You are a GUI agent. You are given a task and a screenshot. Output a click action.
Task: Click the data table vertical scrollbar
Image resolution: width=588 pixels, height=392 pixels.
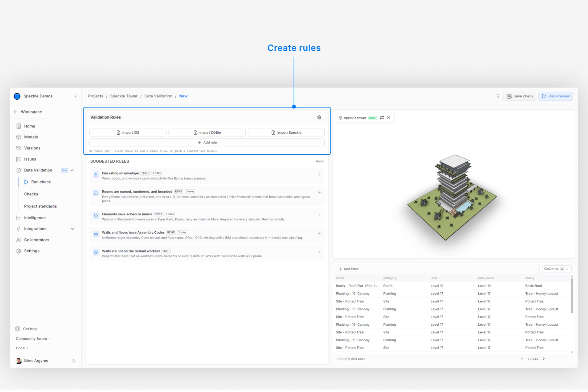click(x=572, y=296)
